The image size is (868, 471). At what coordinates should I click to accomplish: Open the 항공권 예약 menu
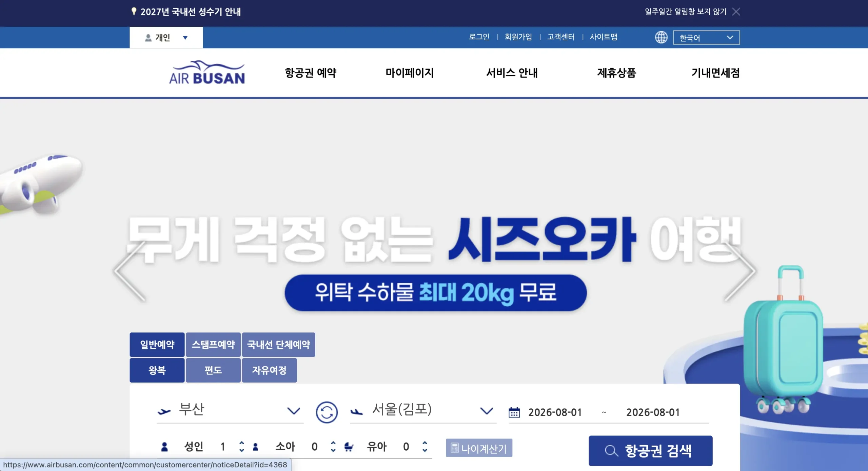[x=311, y=73]
